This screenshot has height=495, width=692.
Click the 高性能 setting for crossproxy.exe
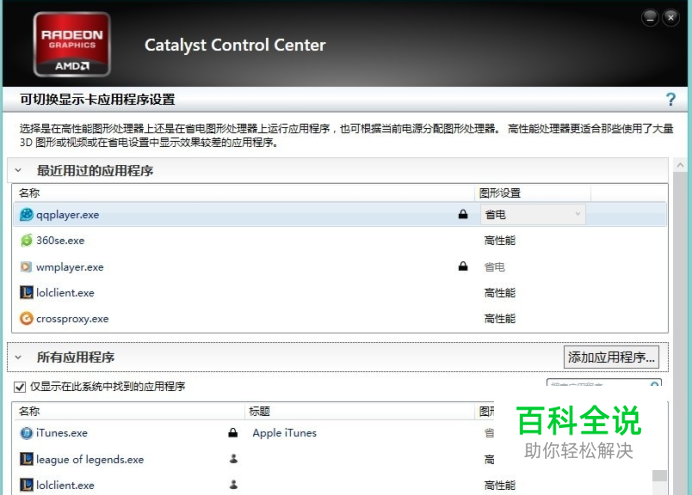(500, 318)
